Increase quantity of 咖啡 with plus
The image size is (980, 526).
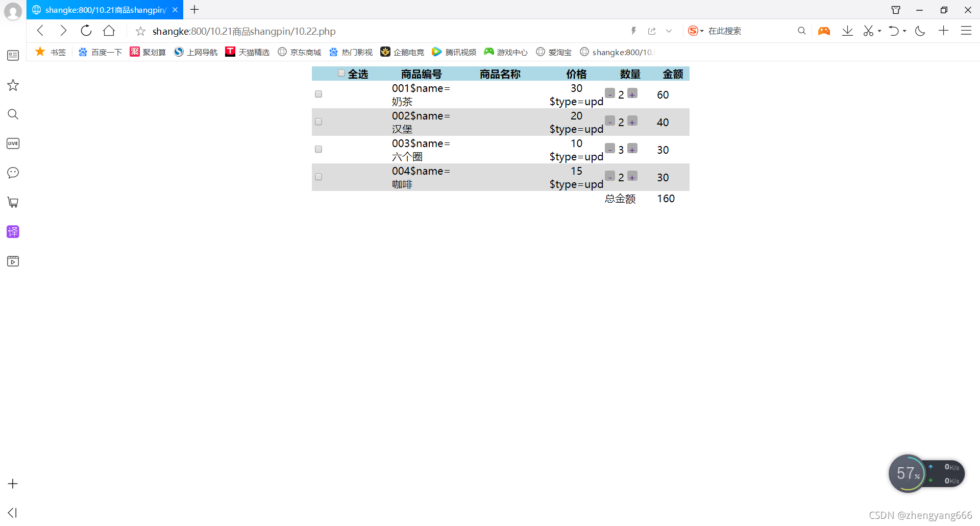click(x=632, y=176)
